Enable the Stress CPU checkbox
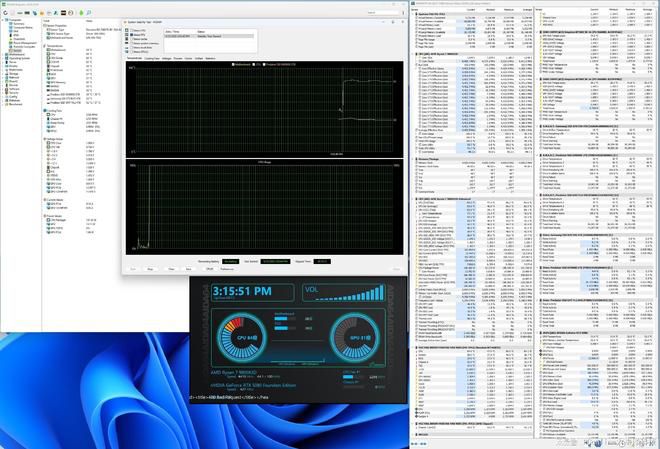 tap(132, 30)
